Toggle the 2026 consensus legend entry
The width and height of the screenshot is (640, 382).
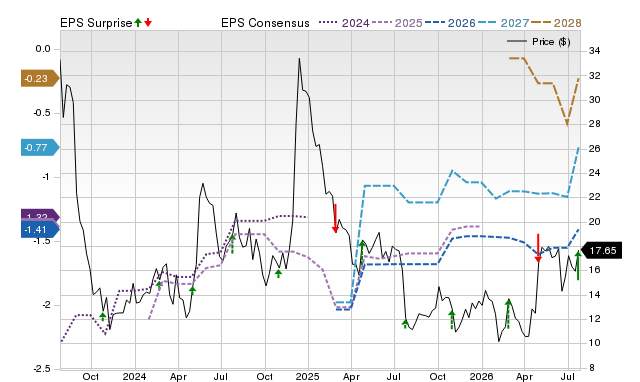coord(450,23)
